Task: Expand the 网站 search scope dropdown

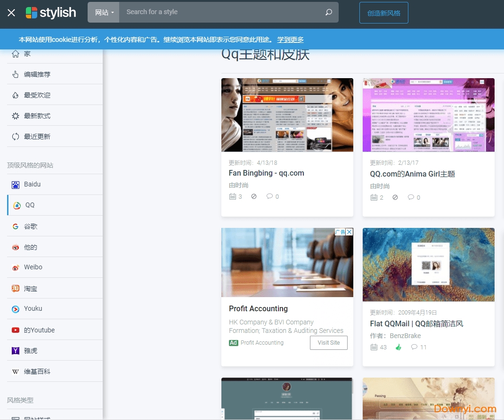Action: [x=104, y=13]
